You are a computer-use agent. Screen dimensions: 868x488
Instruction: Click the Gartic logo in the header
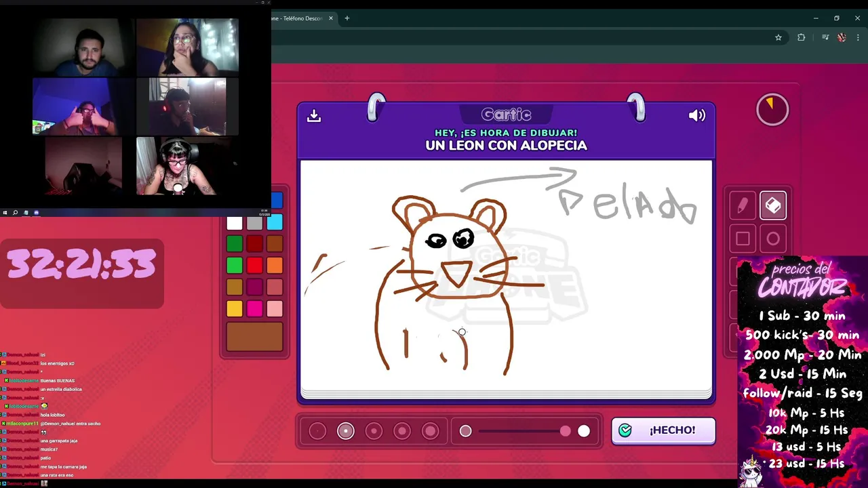tap(506, 115)
